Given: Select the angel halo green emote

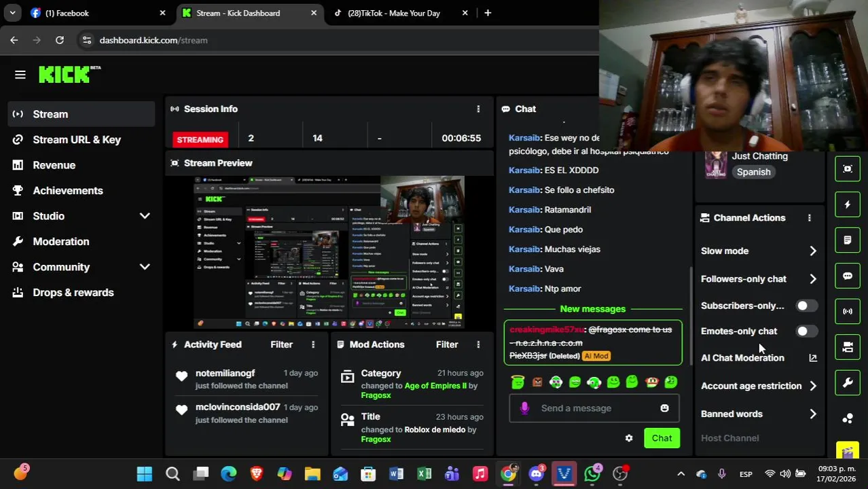Looking at the screenshot, I should click(518, 382).
